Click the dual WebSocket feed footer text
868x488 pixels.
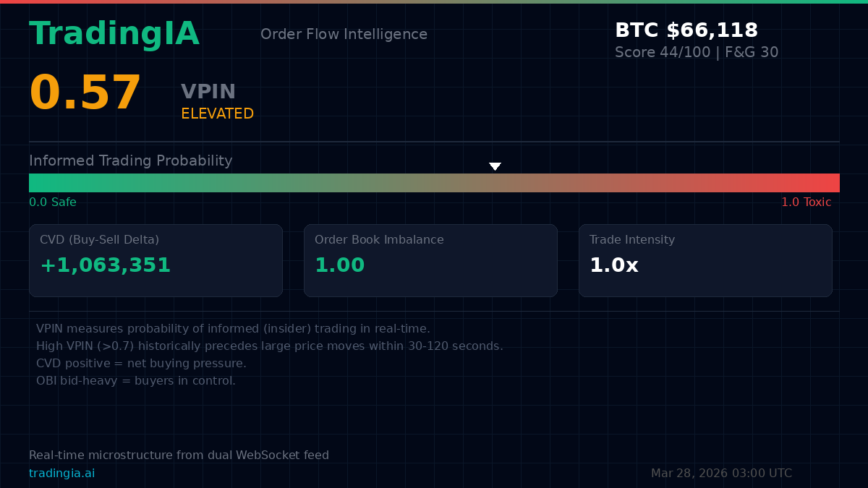pyautogui.click(x=179, y=455)
